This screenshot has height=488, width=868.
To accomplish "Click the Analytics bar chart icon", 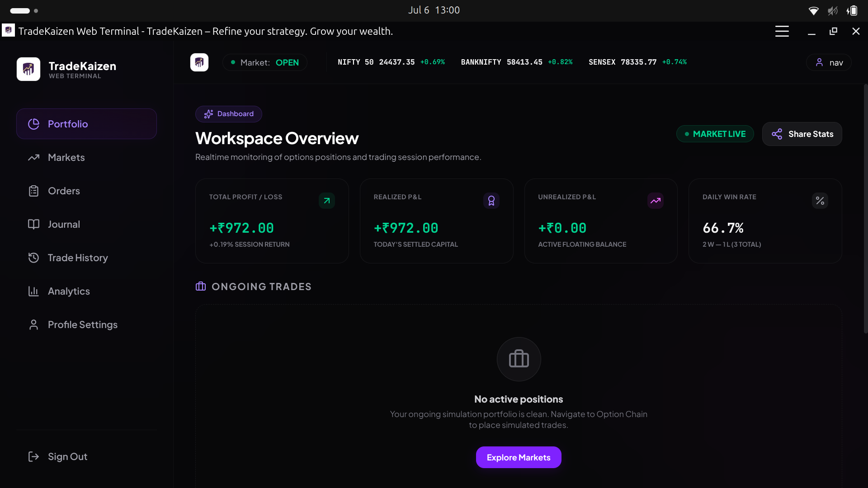I will click(x=34, y=291).
